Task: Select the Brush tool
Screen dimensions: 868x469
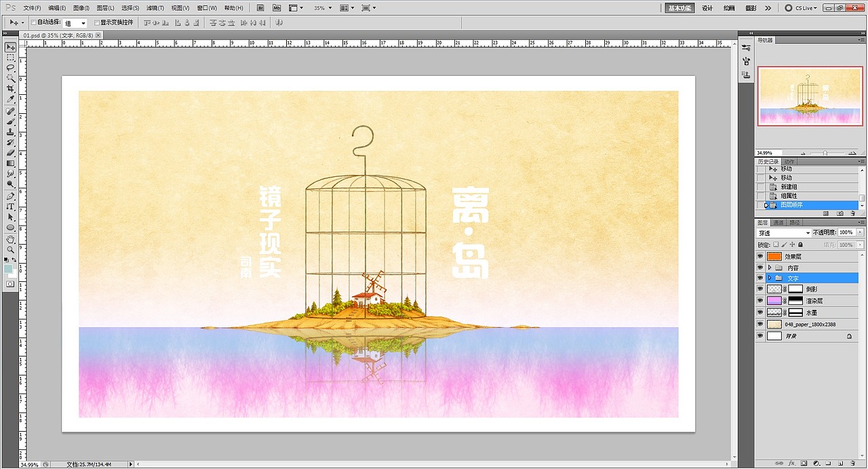Action: (10, 121)
